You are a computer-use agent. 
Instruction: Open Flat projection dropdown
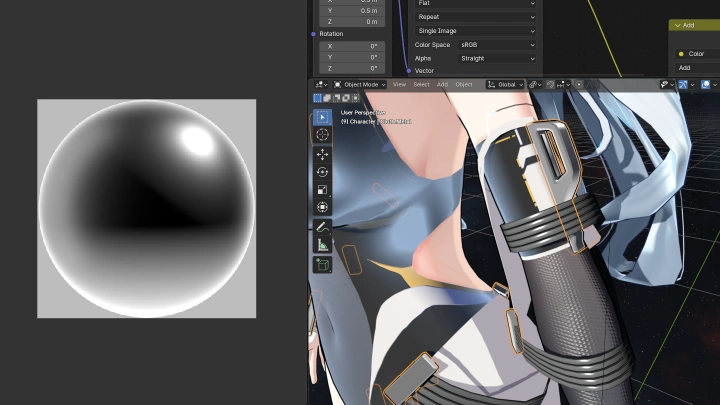tap(476, 3)
